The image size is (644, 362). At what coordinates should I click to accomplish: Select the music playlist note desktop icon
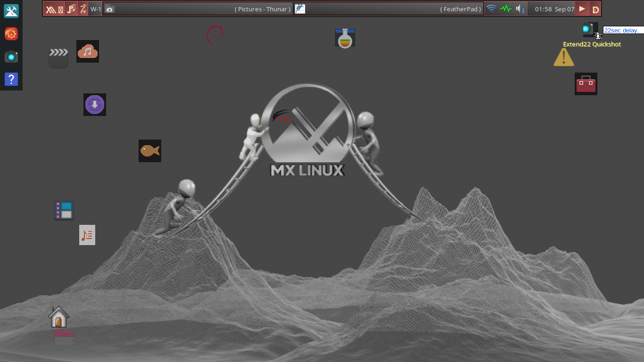[x=87, y=235]
